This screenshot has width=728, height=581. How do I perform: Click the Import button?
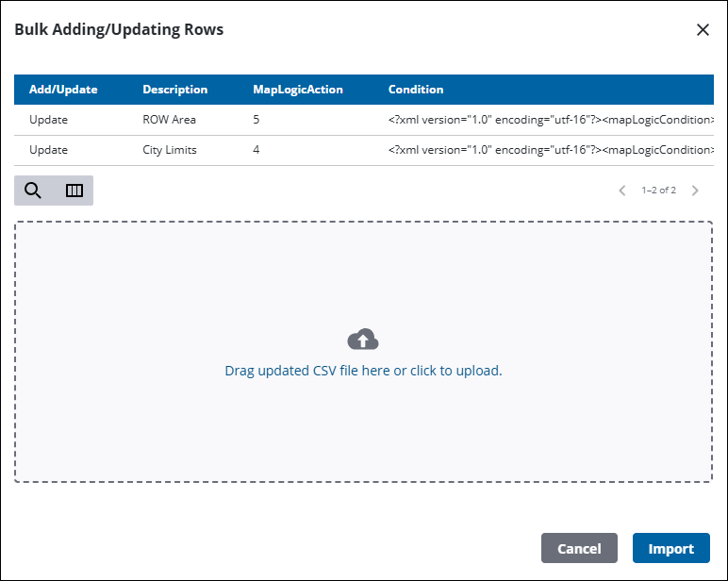coord(670,549)
